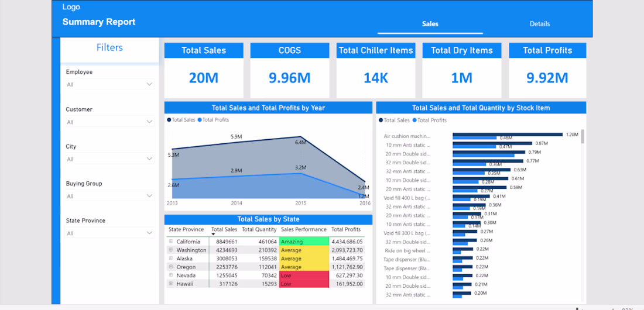Click the Hawaii profits value 161,952.00
The image size is (644, 310).
[x=350, y=284]
